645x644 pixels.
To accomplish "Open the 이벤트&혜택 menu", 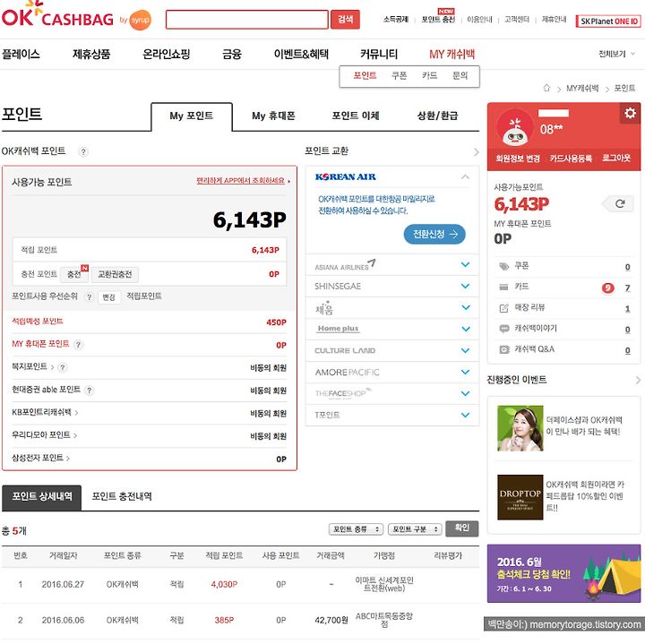I will coord(301,54).
